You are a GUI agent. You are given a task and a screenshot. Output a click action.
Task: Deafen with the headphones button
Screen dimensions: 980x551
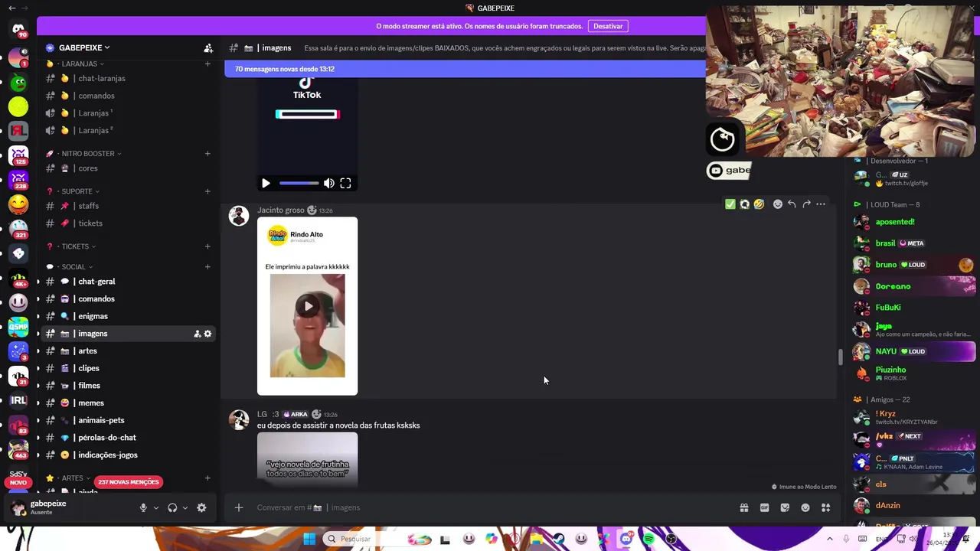pyautogui.click(x=172, y=507)
